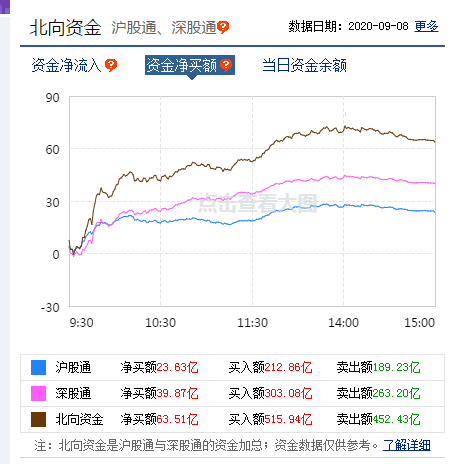Click the -30 y-axis label
Image resolution: width=459 pixels, height=464 pixels.
click(x=50, y=307)
